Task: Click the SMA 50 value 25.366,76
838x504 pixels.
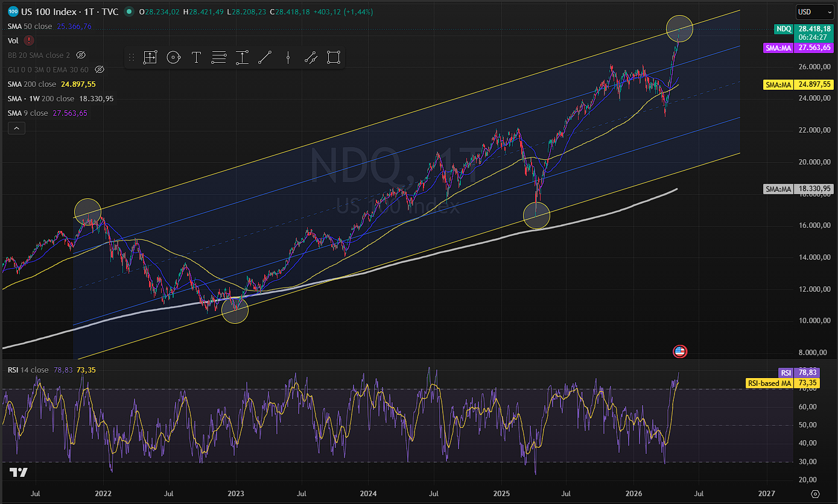Action: (x=74, y=26)
